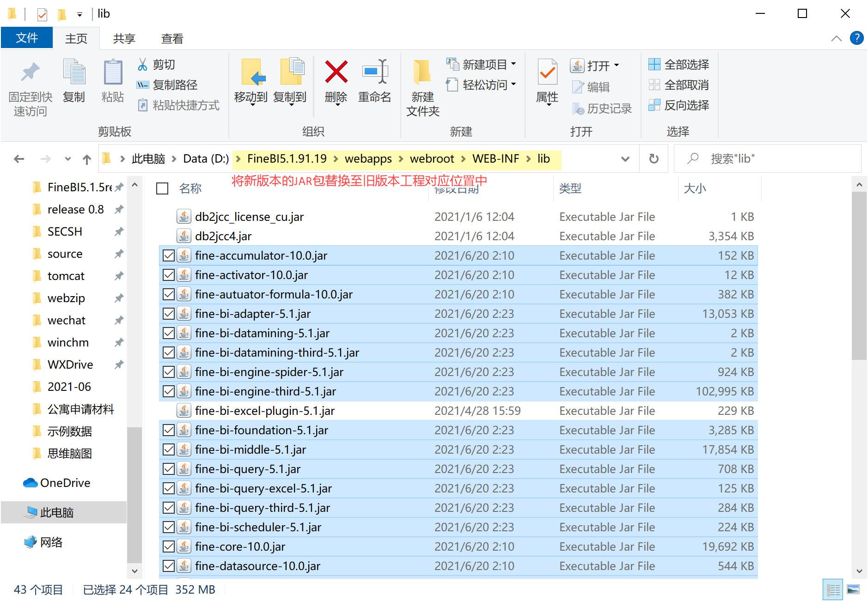Expand chevron after WEB-INF in breadcrumb
The image size is (868, 601).
point(528,159)
